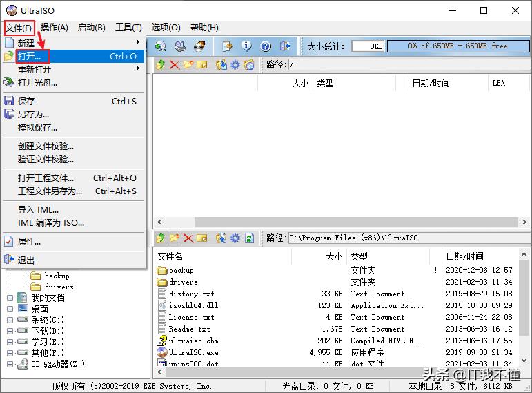Choose 创建文件校验... menu entry
The height and width of the screenshot is (393, 532).
(x=74, y=146)
